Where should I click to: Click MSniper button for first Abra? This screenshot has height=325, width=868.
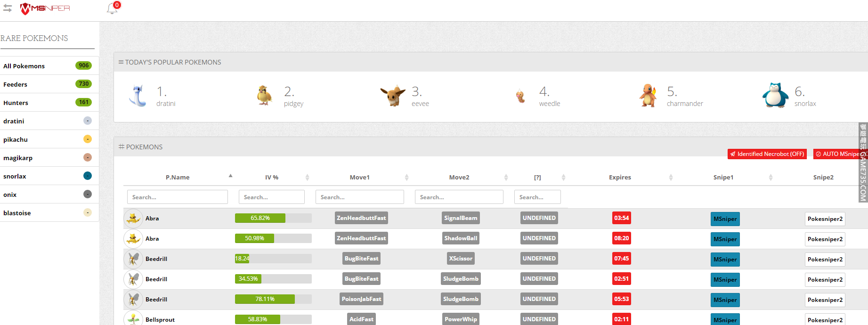[725, 219]
